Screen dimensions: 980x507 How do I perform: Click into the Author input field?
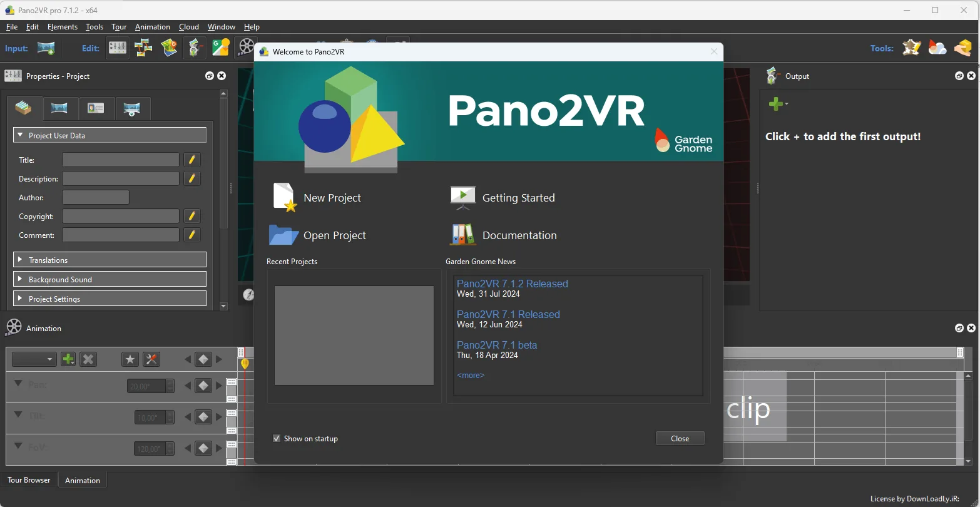[96, 198]
